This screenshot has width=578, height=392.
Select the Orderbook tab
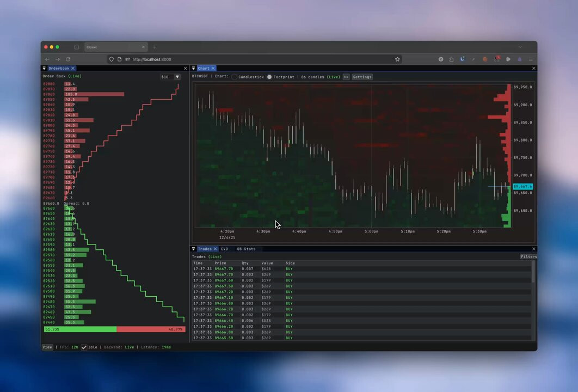pyautogui.click(x=59, y=68)
